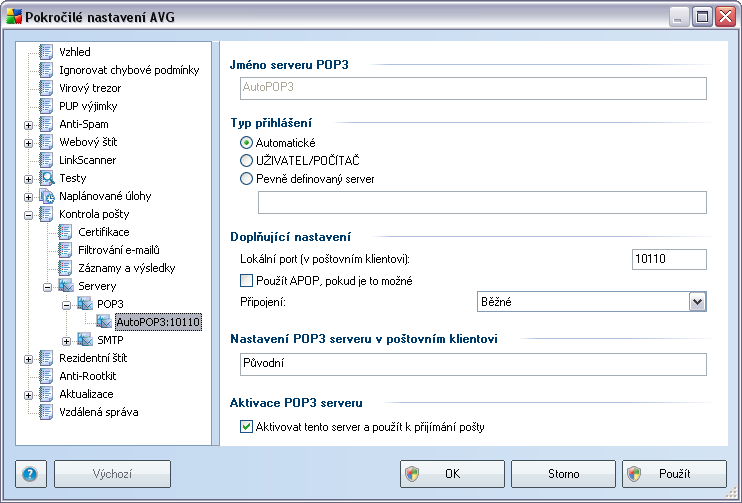Click the SMTP server icon
Viewport: 742px width, 503px height.
coord(85,340)
